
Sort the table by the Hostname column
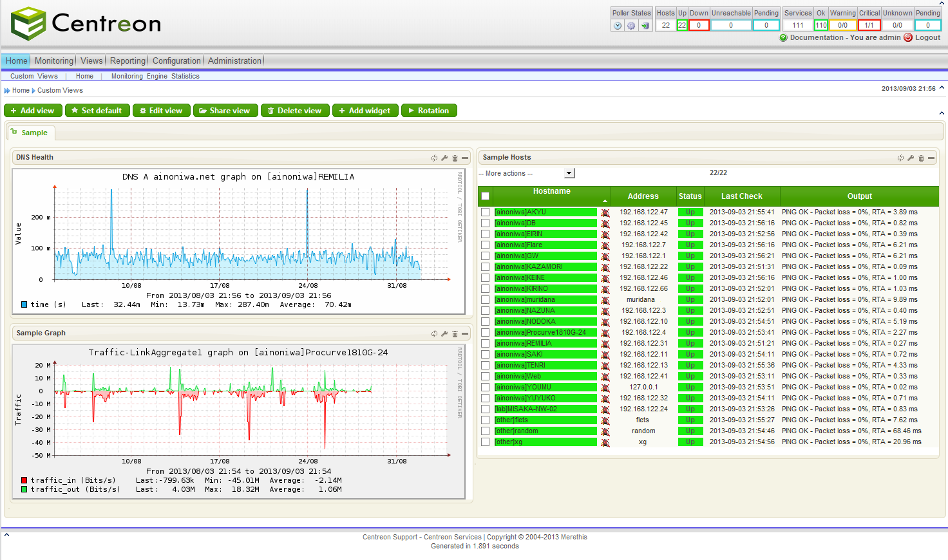[551, 191]
